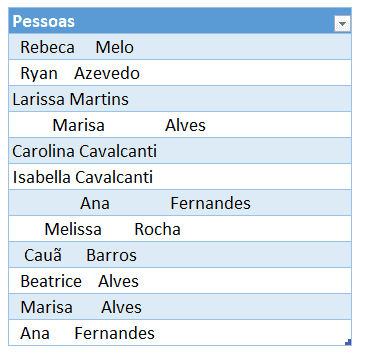Screen dimensions: 367x363
Task: Click the table resize handle corner
Action: pos(348,342)
